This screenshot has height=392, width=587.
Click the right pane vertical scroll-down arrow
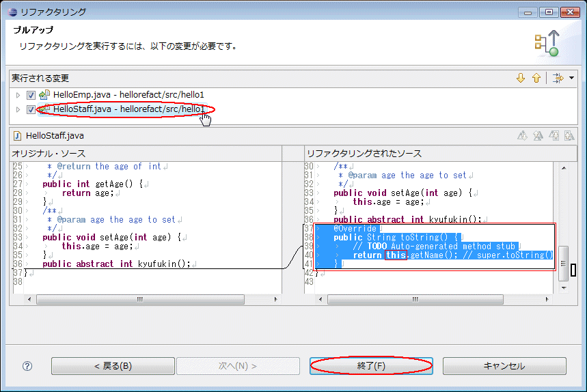click(564, 288)
